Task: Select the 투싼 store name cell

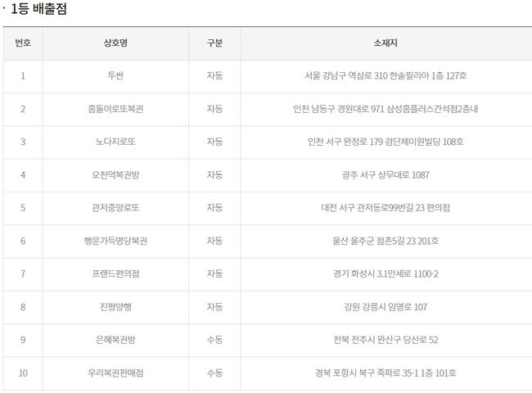Action: (115, 75)
